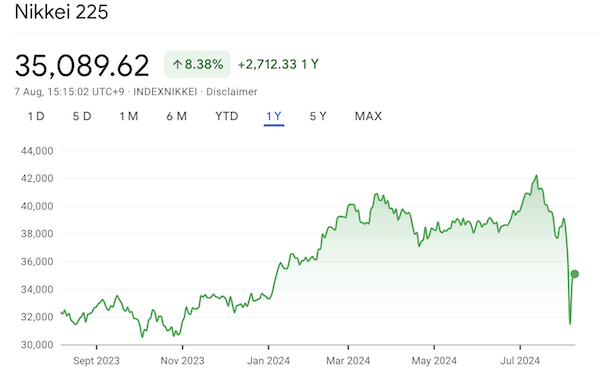Screen dimensions: 600x383
Task: Click the July 2024 peak on chart line
Action: [x=536, y=176]
